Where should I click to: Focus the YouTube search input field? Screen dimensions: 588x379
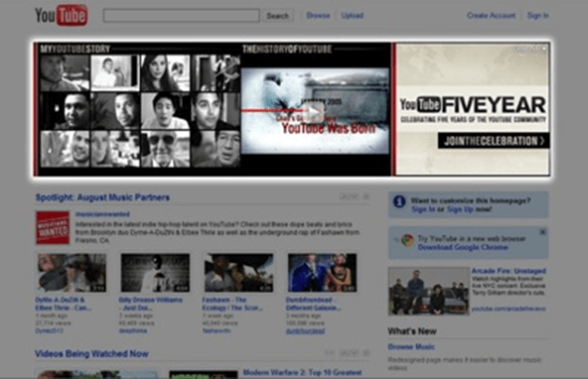[x=181, y=16]
